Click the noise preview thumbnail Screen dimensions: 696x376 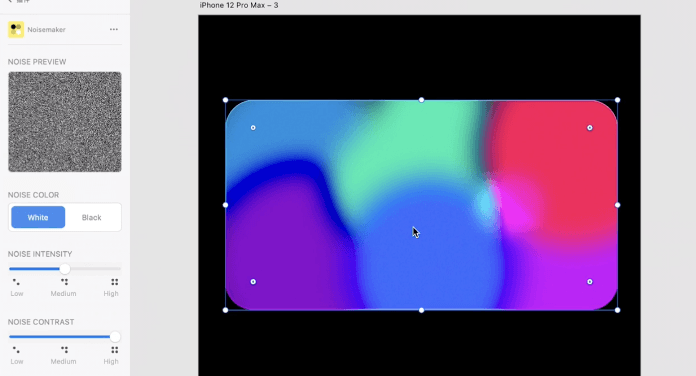65,122
